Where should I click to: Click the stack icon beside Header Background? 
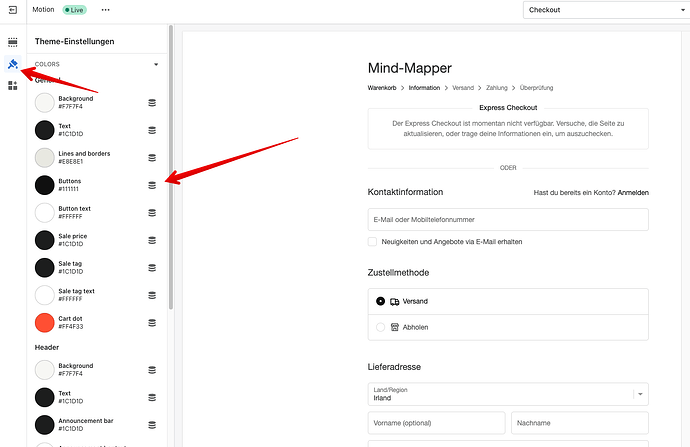tap(152, 370)
